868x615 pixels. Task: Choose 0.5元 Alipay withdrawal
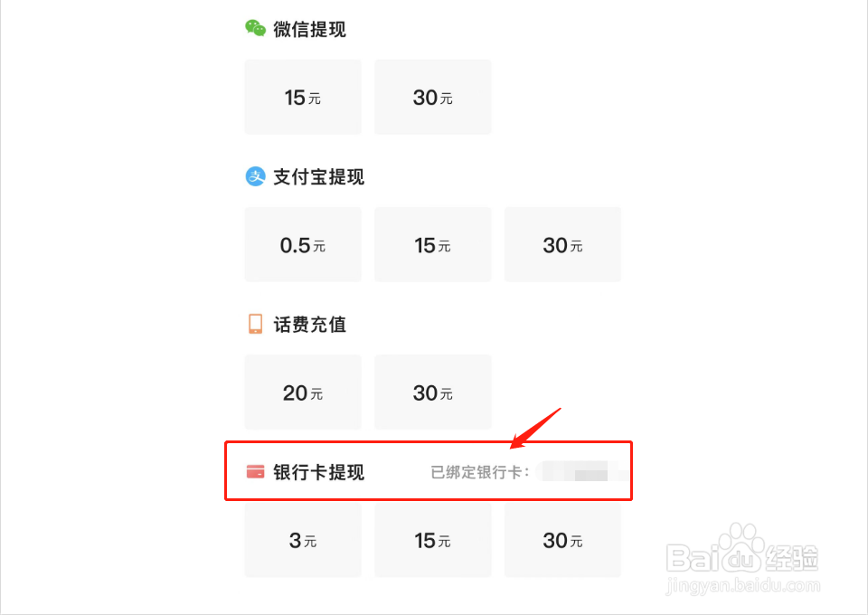click(x=303, y=245)
